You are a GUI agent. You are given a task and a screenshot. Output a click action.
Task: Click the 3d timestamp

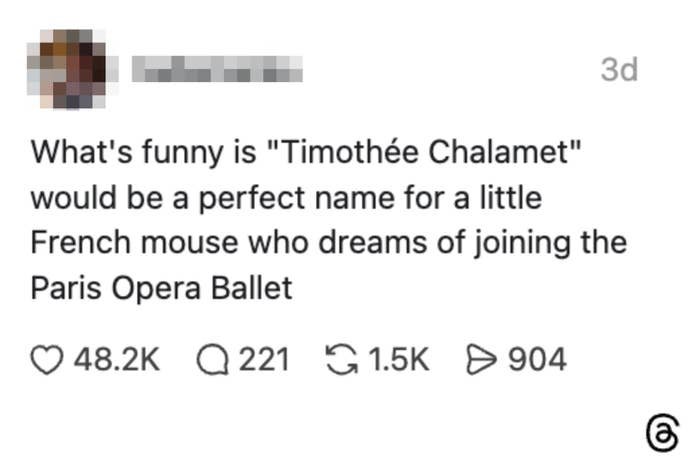[x=619, y=70]
